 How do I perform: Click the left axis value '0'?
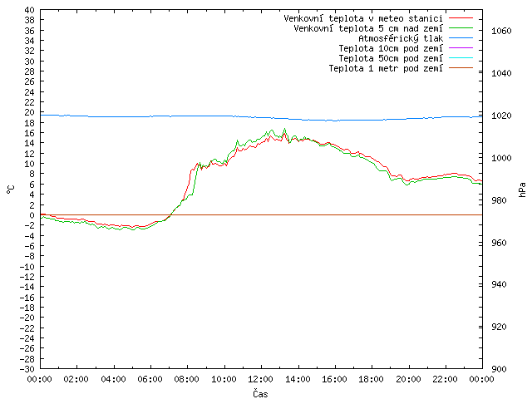(32, 215)
